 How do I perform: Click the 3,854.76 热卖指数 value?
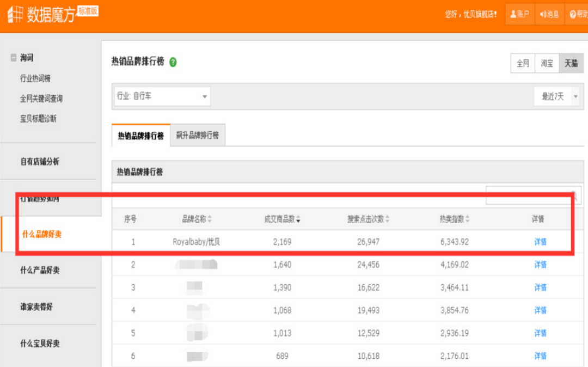tap(455, 310)
